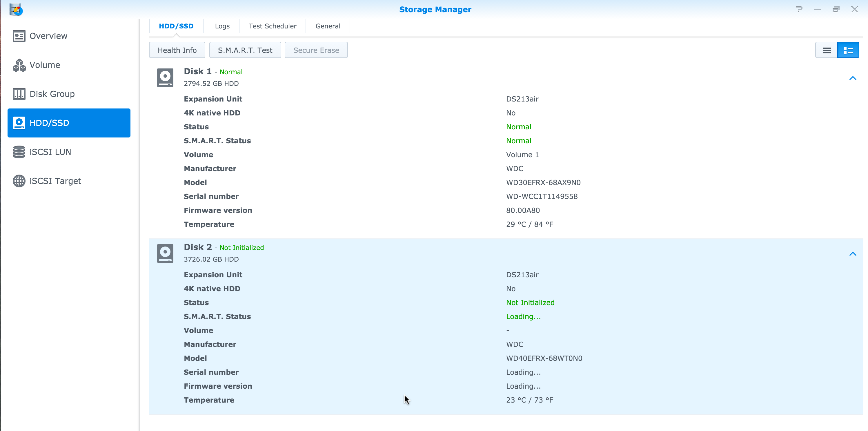868x431 pixels.
Task: Click the Storage Manager app icon
Action: click(16, 10)
